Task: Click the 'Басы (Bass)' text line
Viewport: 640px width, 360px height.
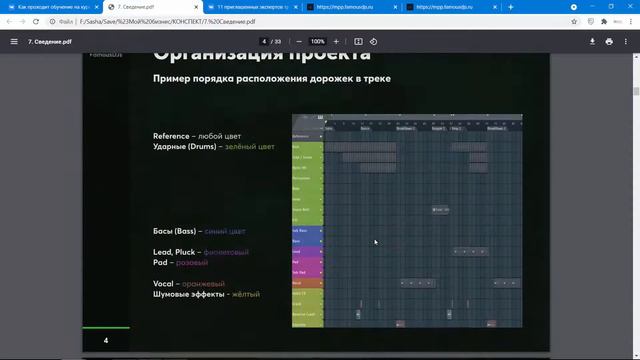Action: pos(199,231)
